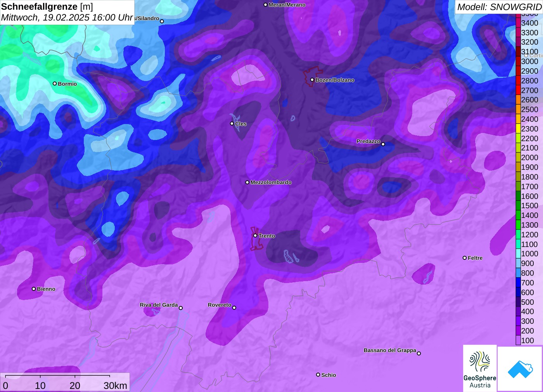Click the Schio city marker
The image size is (543, 392).
[318, 375]
